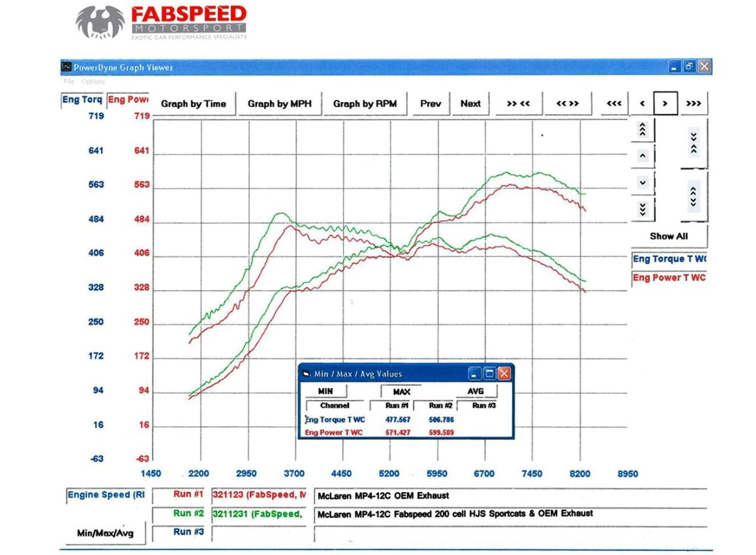The height and width of the screenshot is (555, 756).
Task: Switch to Graph by RPM
Action: 364,103
